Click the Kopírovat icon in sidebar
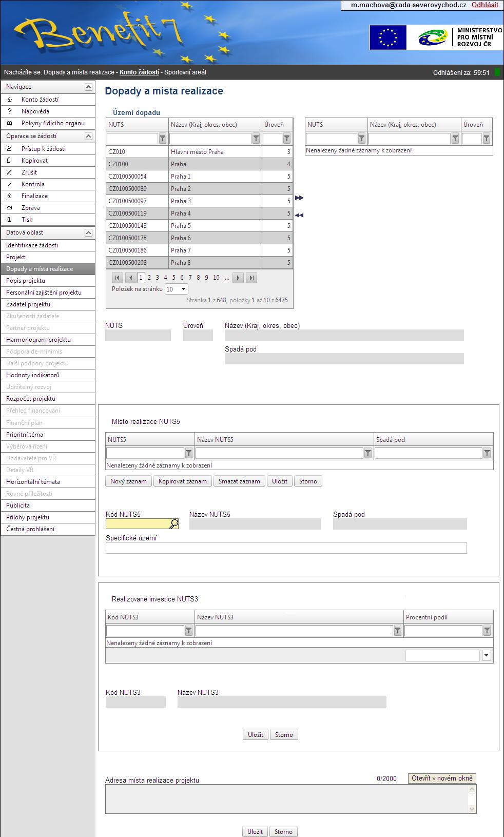Screen dimensions: 504x837 click(9, 161)
